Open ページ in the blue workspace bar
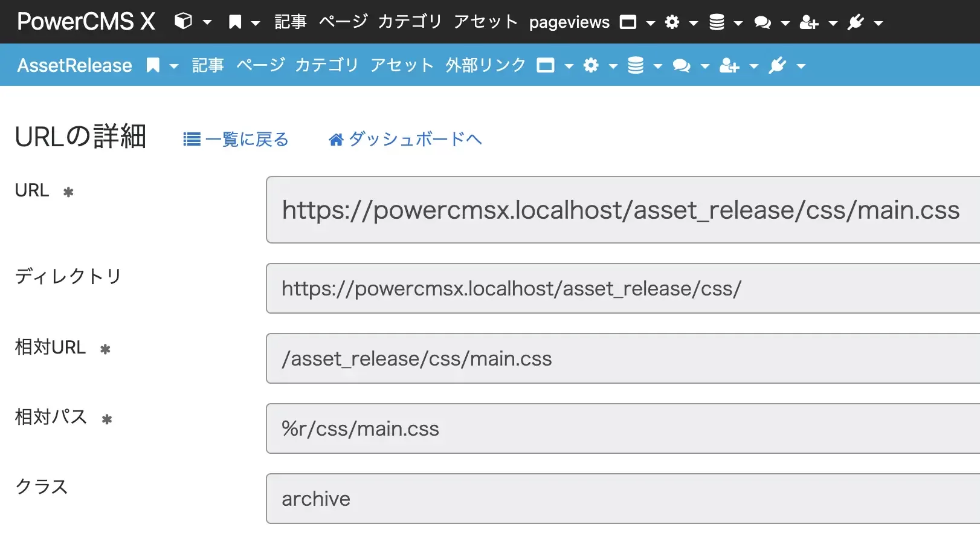980x533 pixels. (260, 65)
